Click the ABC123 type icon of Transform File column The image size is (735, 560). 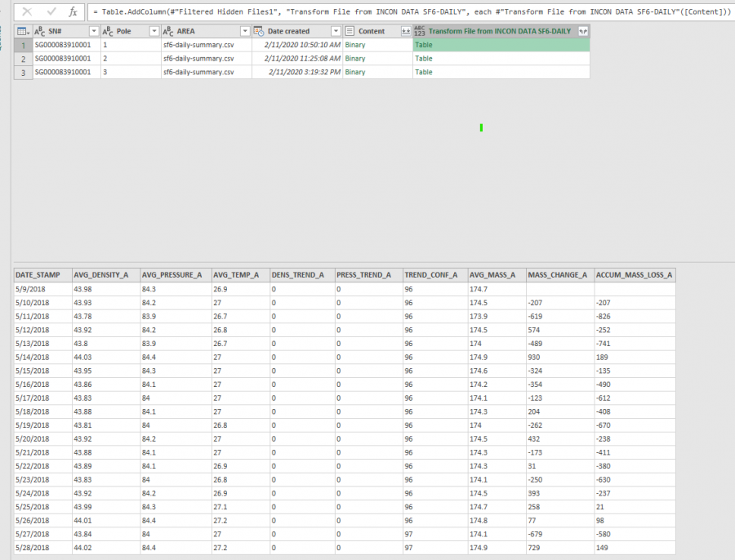[420, 31]
